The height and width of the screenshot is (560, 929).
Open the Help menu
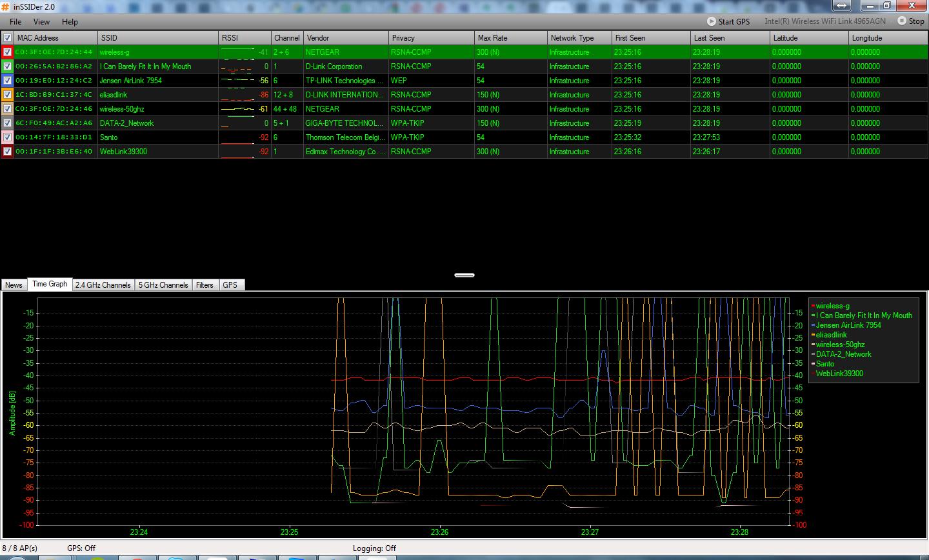pyautogui.click(x=70, y=21)
